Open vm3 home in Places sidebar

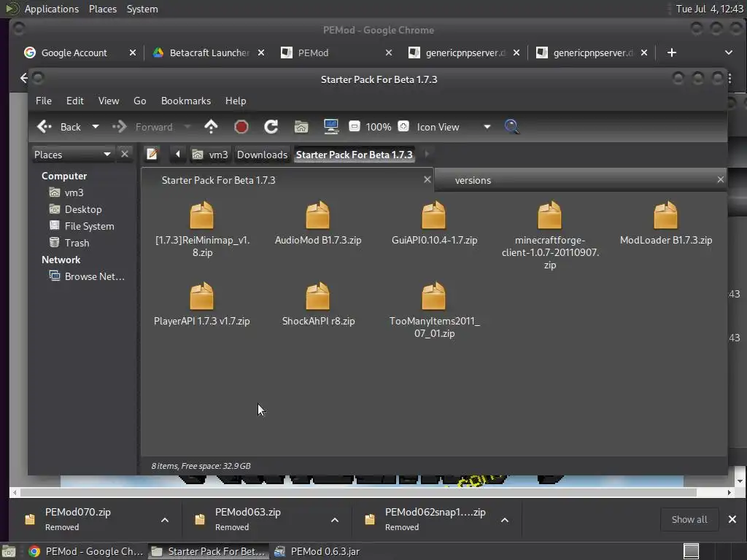click(x=74, y=192)
